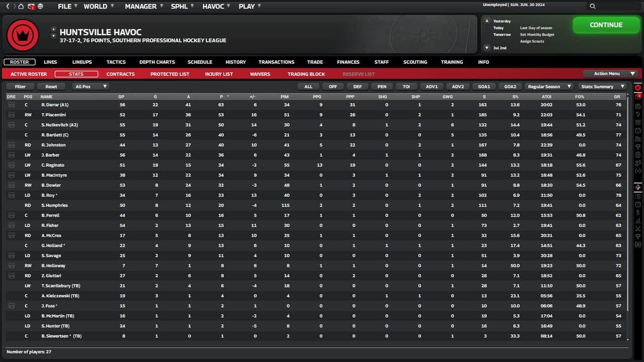
Task: Click dressed icon for B. Roy
Action: point(11,195)
